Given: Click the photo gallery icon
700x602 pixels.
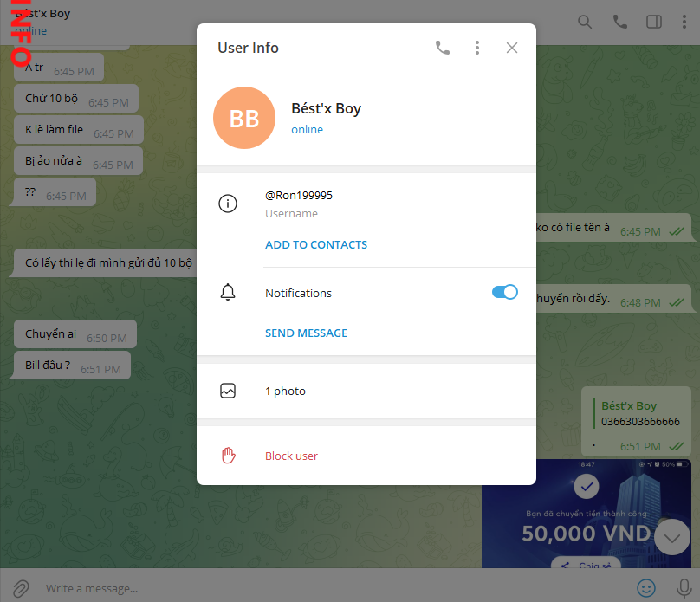Looking at the screenshot, I should click(x=228, y=391).
